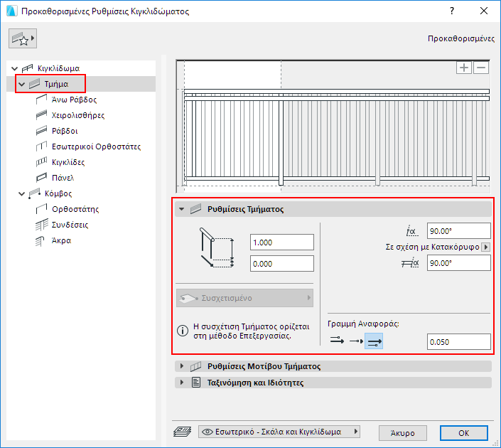Open the Favorites star button
The image size is (501, 448).
pyautogui.click(x=22, y=38)
